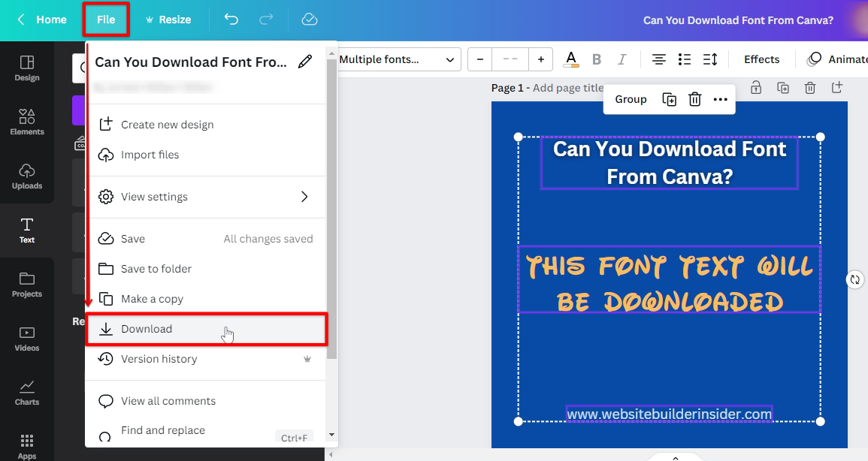Click the increase font size plus button
The height and width of the screenshot is (461, 868).
pos(540,59)
